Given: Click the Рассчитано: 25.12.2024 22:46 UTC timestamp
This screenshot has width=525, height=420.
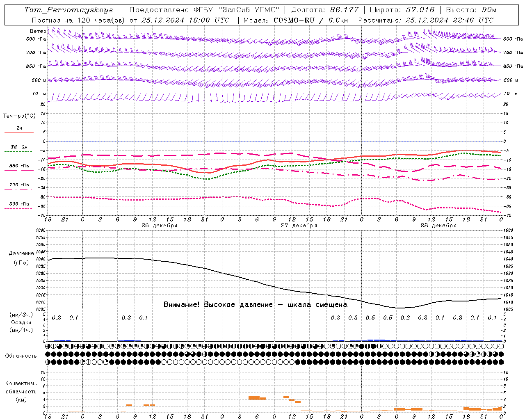Looking at the screenshot, I should pyautogui.click(x=426, y=20).
